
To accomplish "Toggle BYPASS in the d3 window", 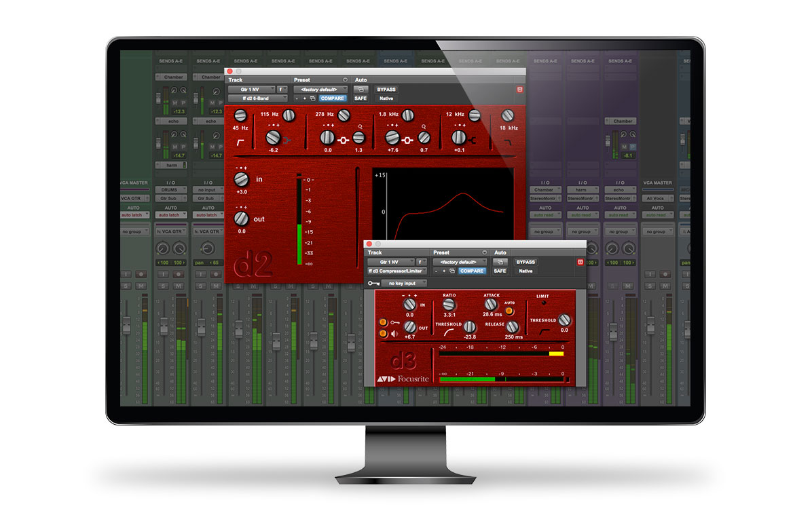I will (525, 263).
